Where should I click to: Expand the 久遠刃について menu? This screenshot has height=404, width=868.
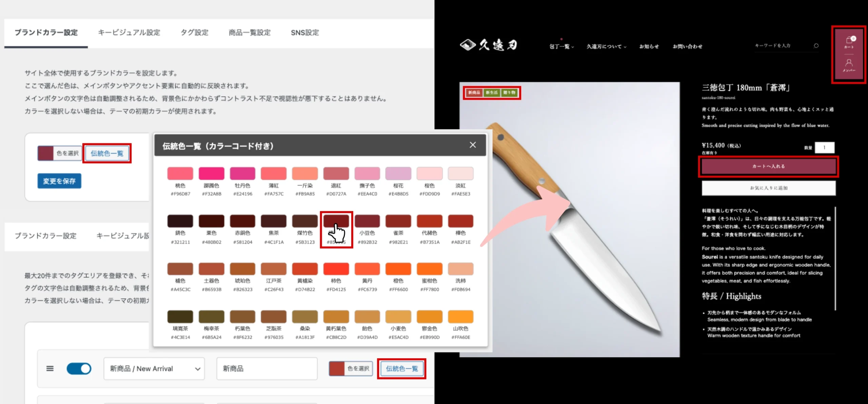606,46
